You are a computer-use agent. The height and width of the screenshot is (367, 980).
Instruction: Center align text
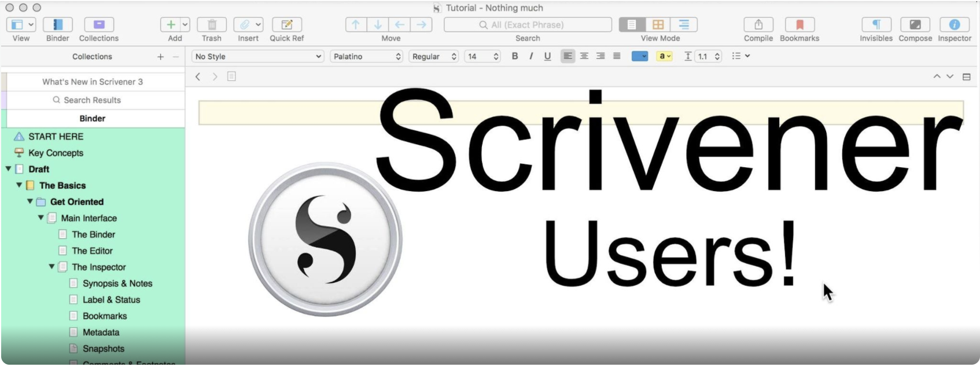pos(584,56)
